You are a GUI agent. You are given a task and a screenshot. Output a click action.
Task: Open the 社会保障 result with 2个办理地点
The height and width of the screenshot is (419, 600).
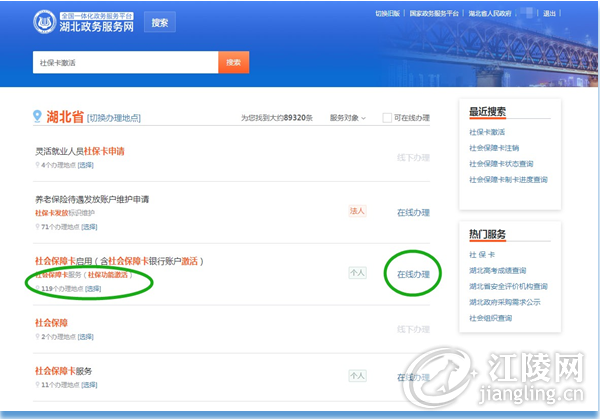51,323
